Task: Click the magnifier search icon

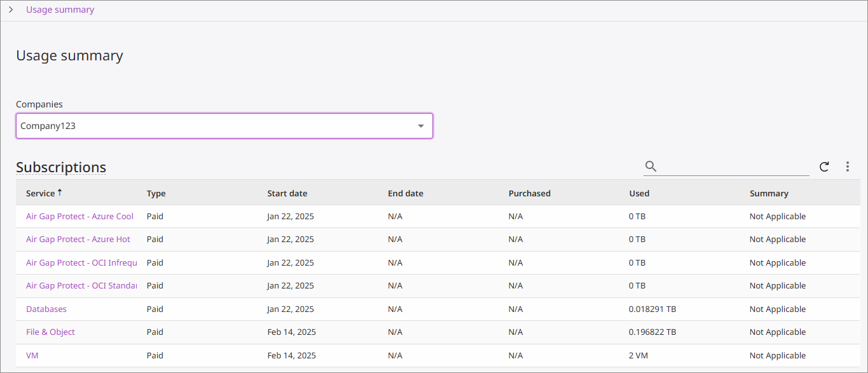Action: [651, 166]
